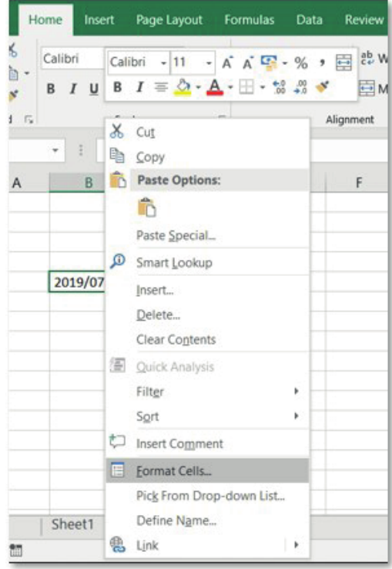Apply the yellow fill color bucket
The height and width of the screenshot is (569, 392).
click(x=183, y=87)
